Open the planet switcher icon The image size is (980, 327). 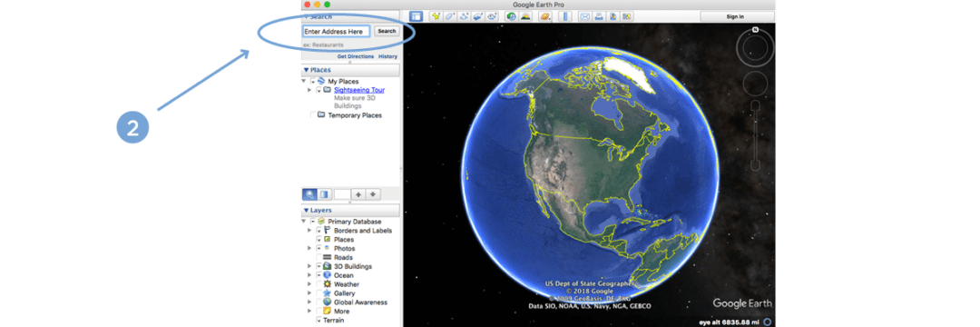pos(545,15)
